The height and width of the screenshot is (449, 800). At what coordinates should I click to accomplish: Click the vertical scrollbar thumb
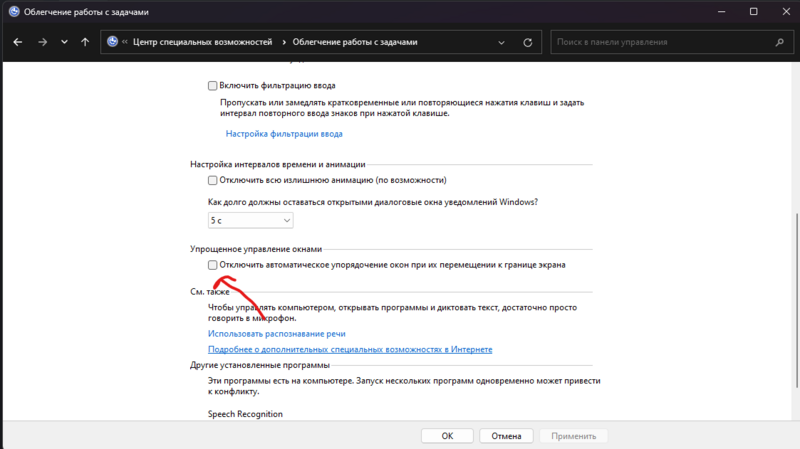click(x=797, y=301)
